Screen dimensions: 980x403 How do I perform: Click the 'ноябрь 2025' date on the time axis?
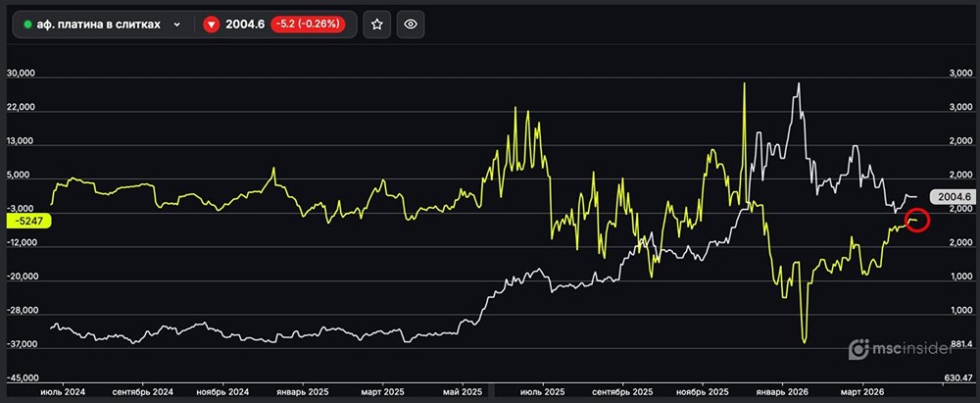click(703, 391)
